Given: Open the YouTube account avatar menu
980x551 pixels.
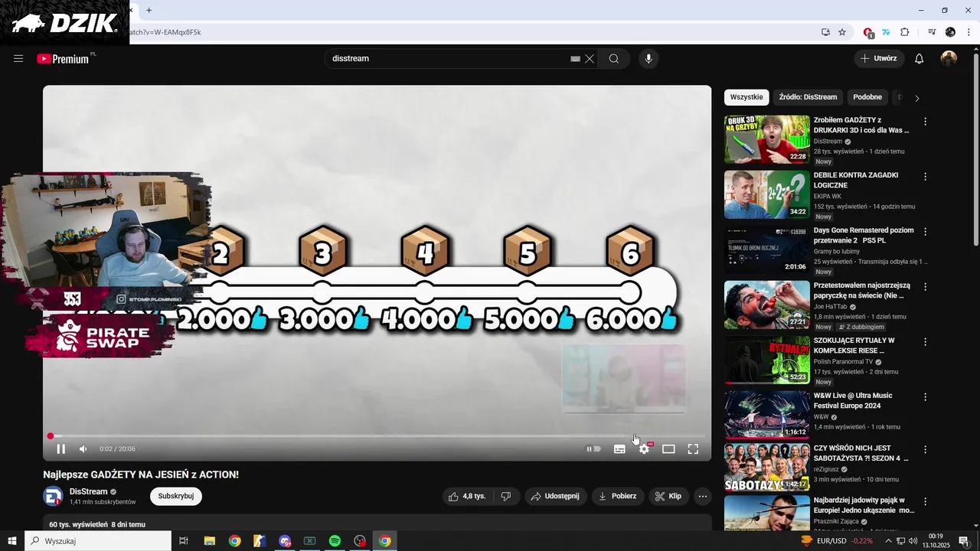Looking at the screenshot, I should coord(949,59).
